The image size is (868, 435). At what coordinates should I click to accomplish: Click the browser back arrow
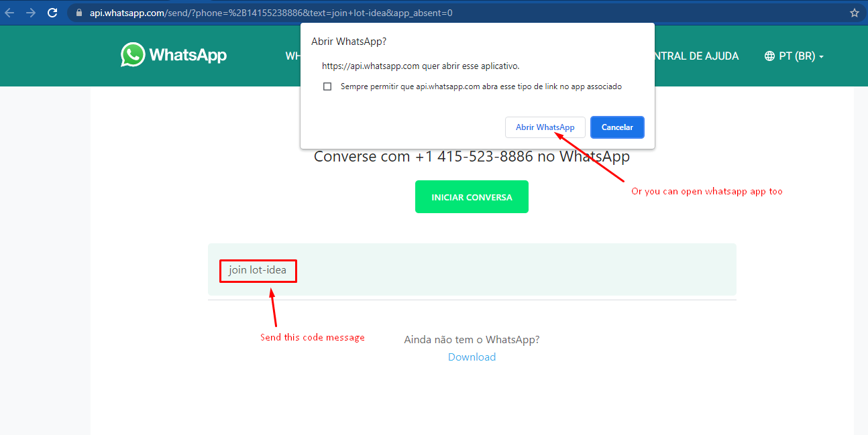pos(9,13)
